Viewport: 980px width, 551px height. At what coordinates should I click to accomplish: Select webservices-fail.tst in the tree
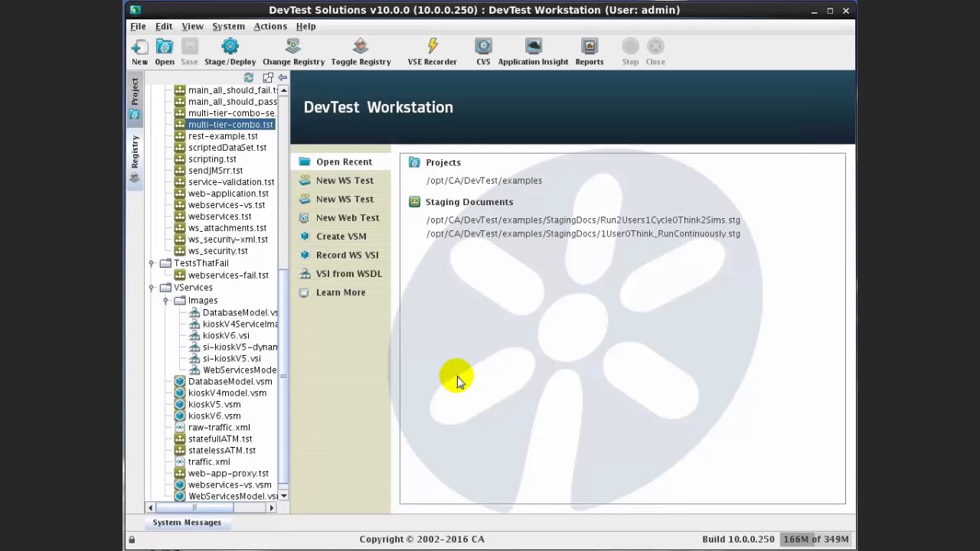228,275
